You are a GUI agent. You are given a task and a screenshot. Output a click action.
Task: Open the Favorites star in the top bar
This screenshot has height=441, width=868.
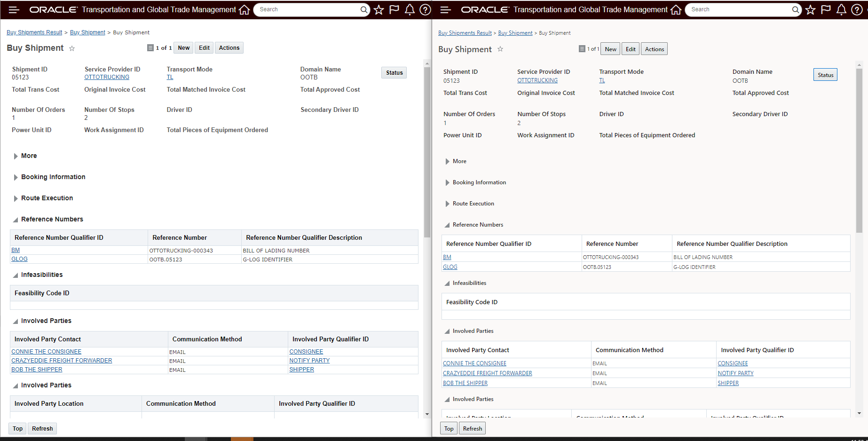(x=379, y=9)
